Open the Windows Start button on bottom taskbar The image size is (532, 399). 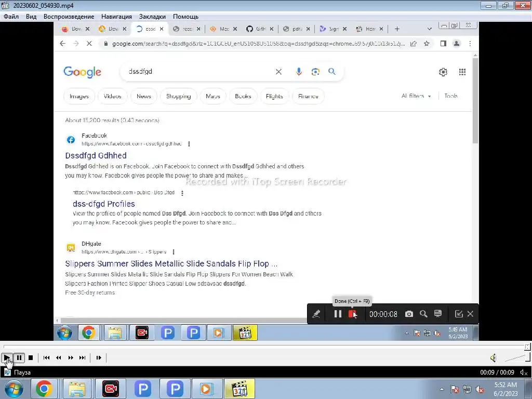(14, 389)
